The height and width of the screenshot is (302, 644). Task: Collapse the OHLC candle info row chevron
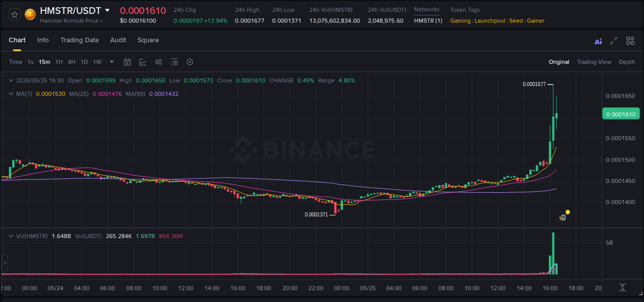click(11, 80)
